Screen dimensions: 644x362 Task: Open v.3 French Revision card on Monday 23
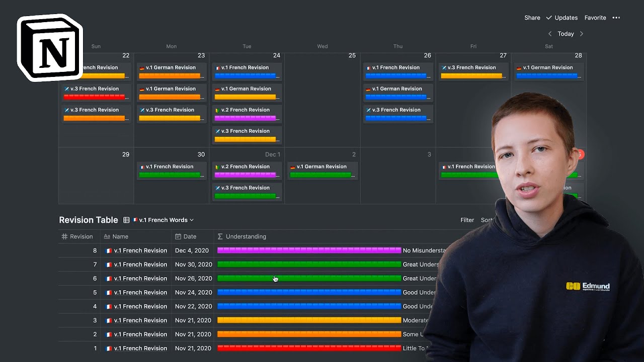tap(172, 114)
